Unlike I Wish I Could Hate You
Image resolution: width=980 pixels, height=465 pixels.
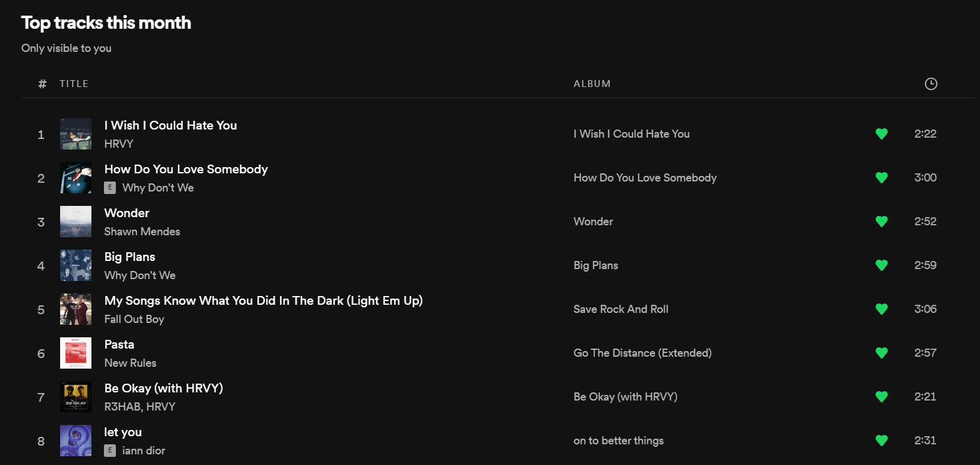click(881, 134)
